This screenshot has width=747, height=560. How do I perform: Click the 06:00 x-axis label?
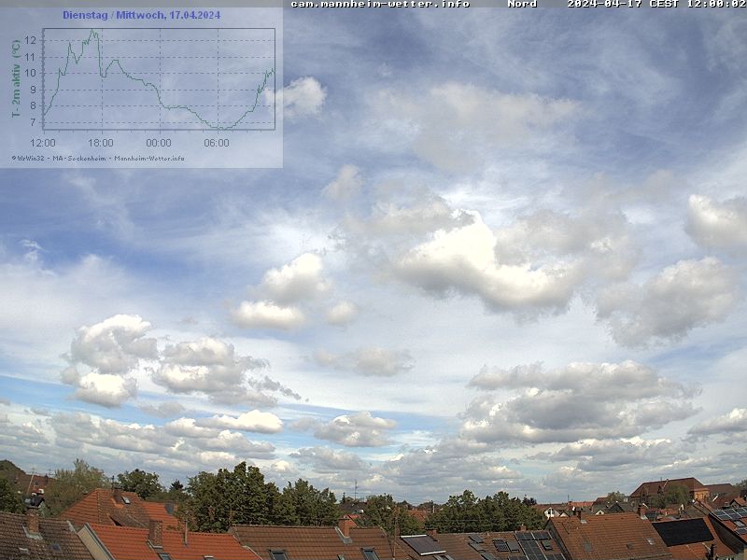(217, 143)
